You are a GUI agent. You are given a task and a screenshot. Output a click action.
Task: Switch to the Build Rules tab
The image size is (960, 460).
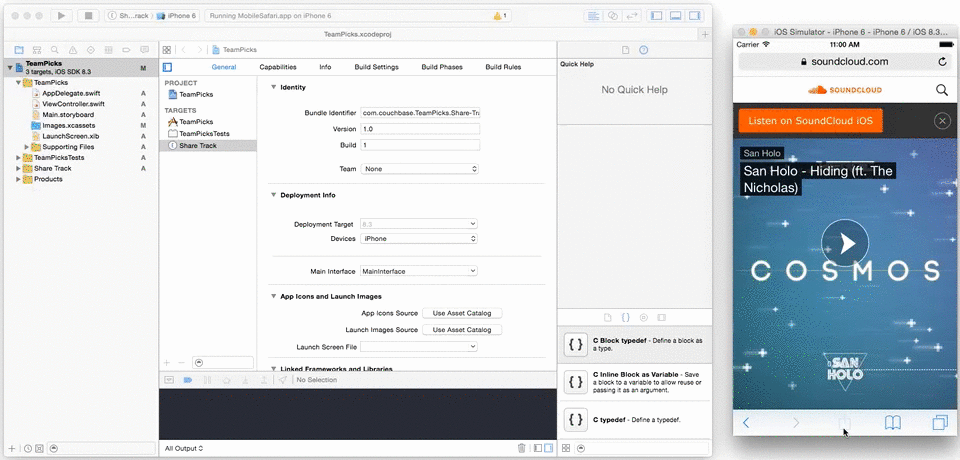pyautogui.click(x=503, y=67)
